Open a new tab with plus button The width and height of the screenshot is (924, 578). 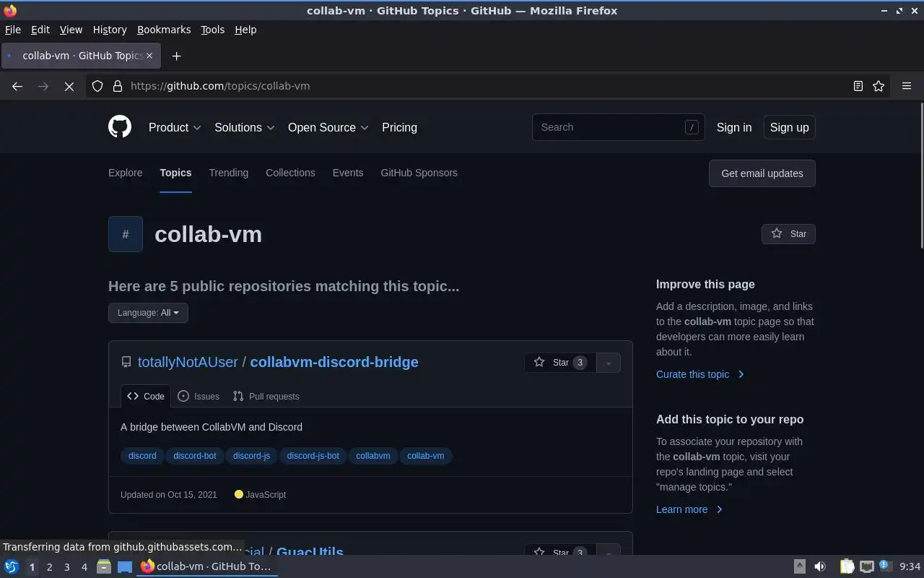click(176, 56)
